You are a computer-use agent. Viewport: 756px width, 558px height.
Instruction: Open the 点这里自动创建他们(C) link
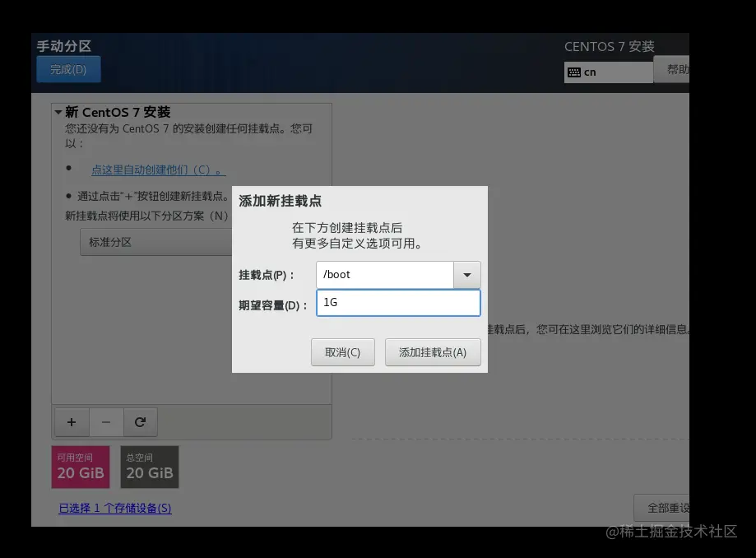(x=158, y=170)
